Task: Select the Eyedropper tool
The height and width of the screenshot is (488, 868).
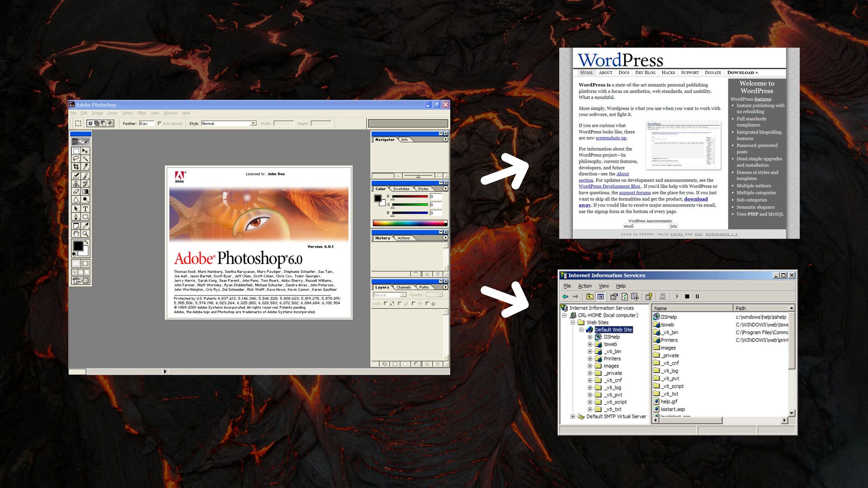Action: (85, 226)
